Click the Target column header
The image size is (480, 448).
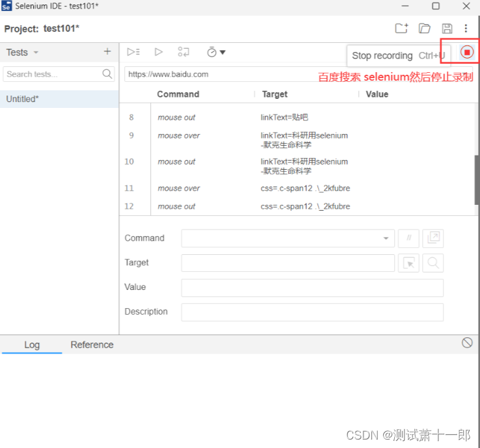click(x=274, y=94)
